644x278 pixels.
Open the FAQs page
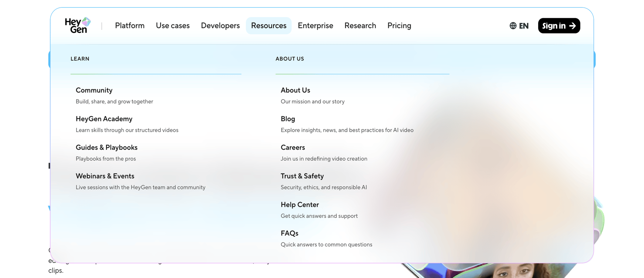(x=289, y=233)
